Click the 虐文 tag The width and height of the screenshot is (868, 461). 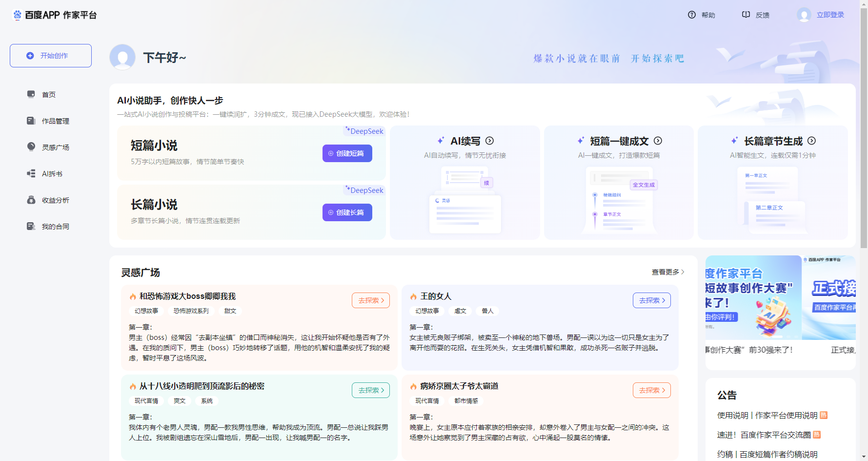pyautogui.click(x=460, y=311)
